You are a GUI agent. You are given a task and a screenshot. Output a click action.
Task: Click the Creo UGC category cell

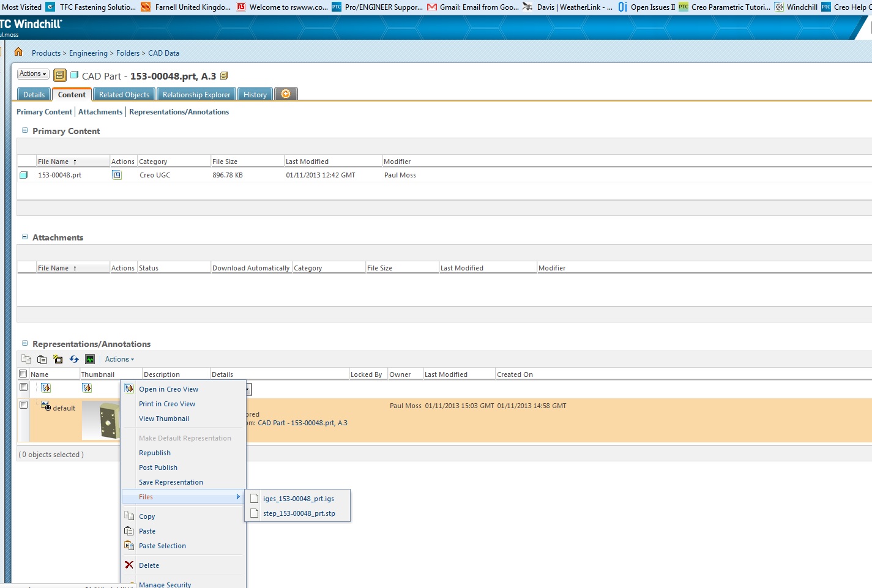pyautogui.click(x=155, y=175)
